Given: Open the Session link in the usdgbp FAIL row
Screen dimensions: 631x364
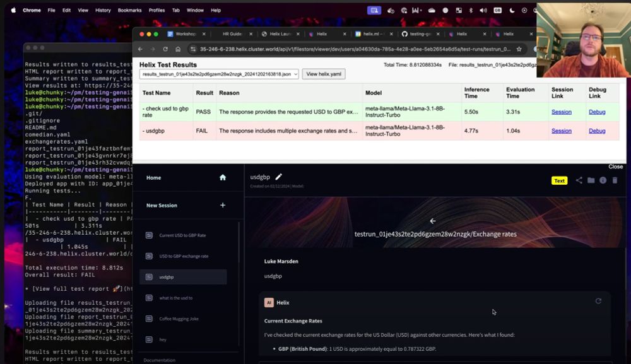Looking at the screenshot, I should pyautogui.click(x=562, y=131).
